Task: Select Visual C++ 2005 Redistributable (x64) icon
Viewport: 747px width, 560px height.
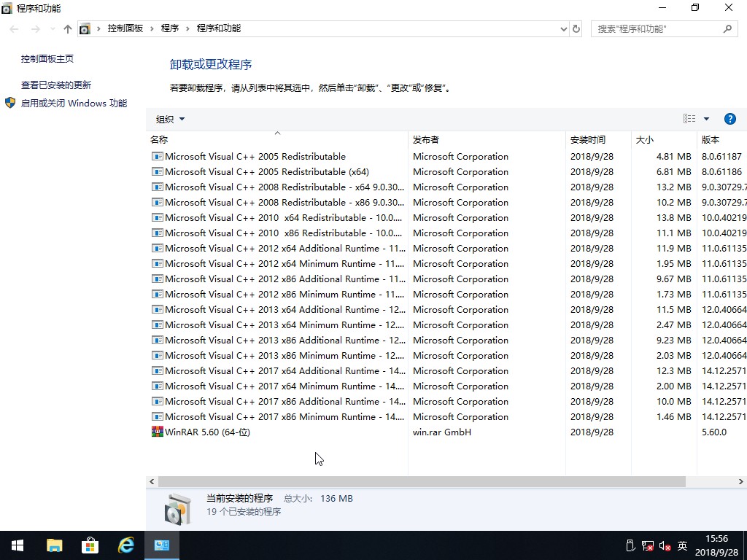Action: pyautogui.click(x=158, y=171)
